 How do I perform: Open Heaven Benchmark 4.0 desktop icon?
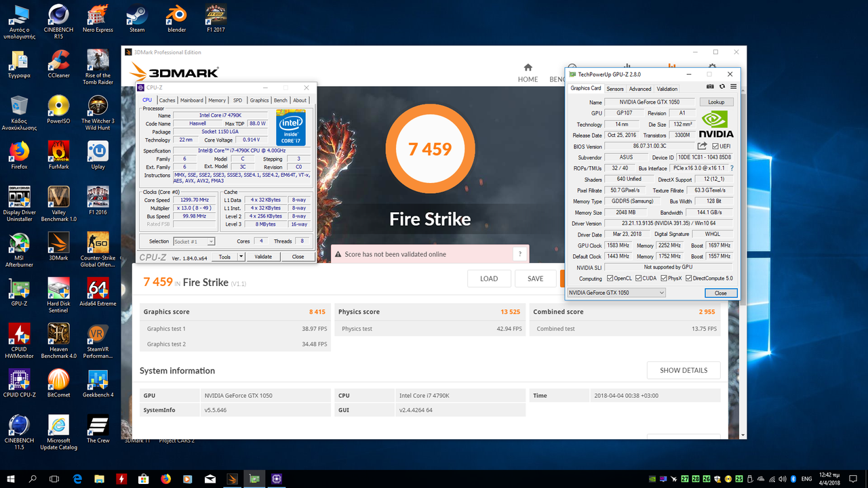[x=58, y=341]
